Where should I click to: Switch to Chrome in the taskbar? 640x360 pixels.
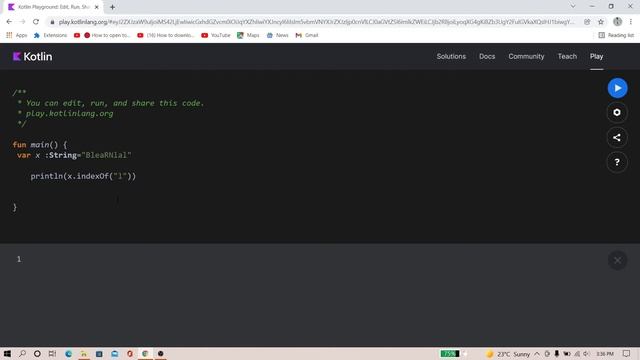pyautogui.click(x=145, y=353)
